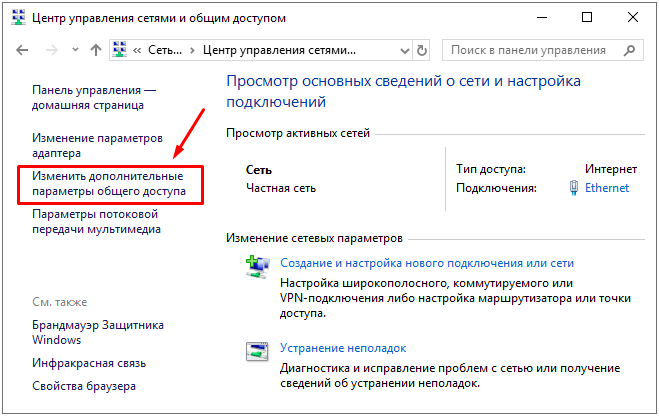
Task: Click the network icon in the address bar
Action: tap(120, 50)
